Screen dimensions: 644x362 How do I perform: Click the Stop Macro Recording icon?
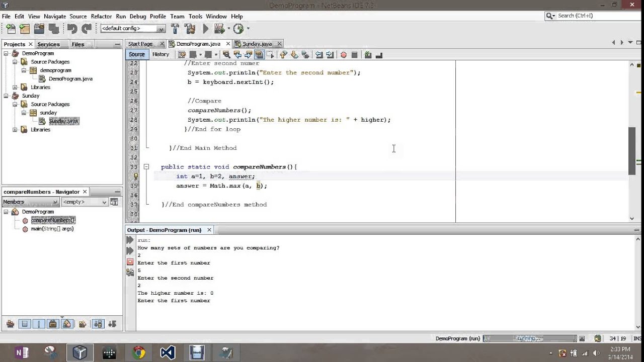click(354, 54)
